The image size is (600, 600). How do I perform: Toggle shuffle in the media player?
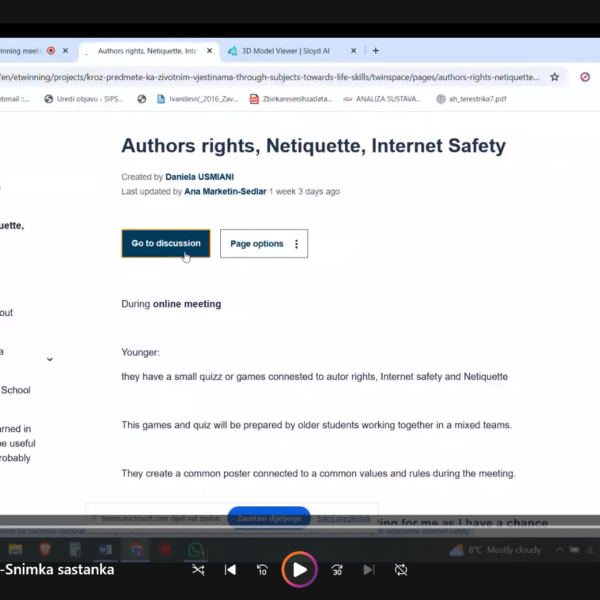click(x=198, y=570)
